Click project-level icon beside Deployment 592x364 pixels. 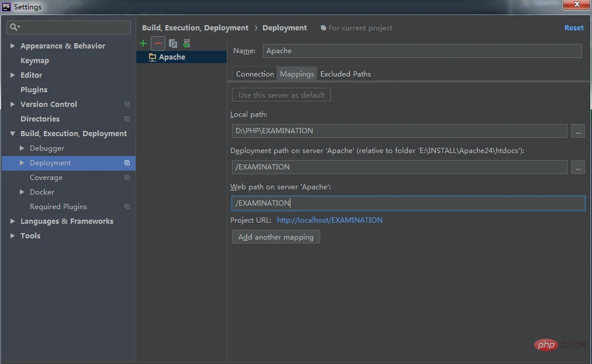[127, 163]
